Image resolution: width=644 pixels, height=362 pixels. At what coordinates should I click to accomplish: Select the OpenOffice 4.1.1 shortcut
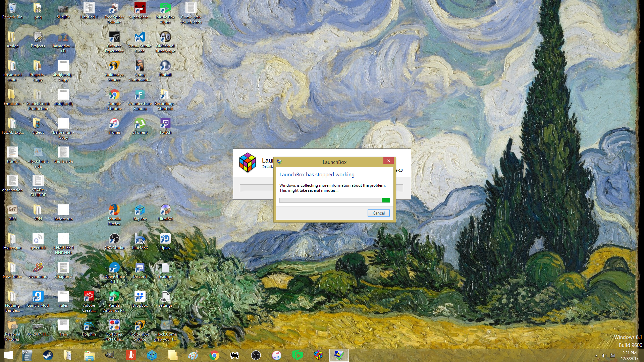[114, 273]
